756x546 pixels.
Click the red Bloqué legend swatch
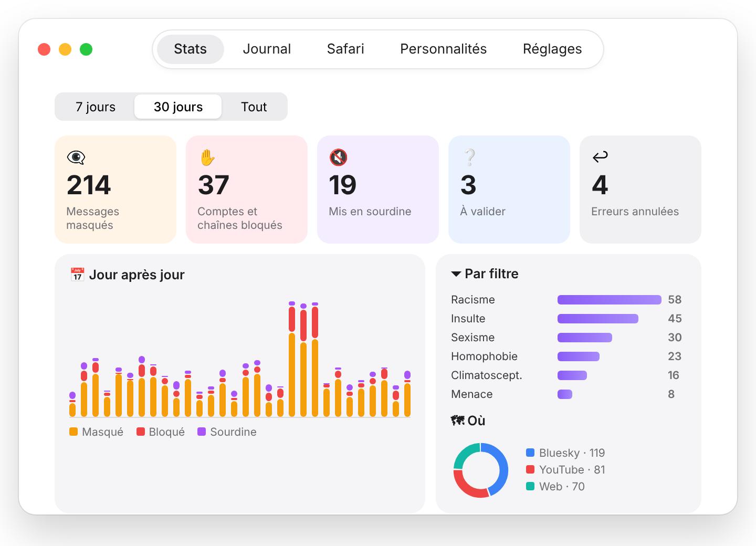point(141,432)
